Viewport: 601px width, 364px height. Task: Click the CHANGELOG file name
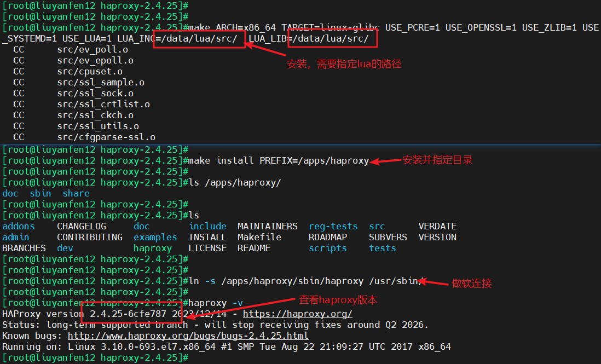pos(82,227)
